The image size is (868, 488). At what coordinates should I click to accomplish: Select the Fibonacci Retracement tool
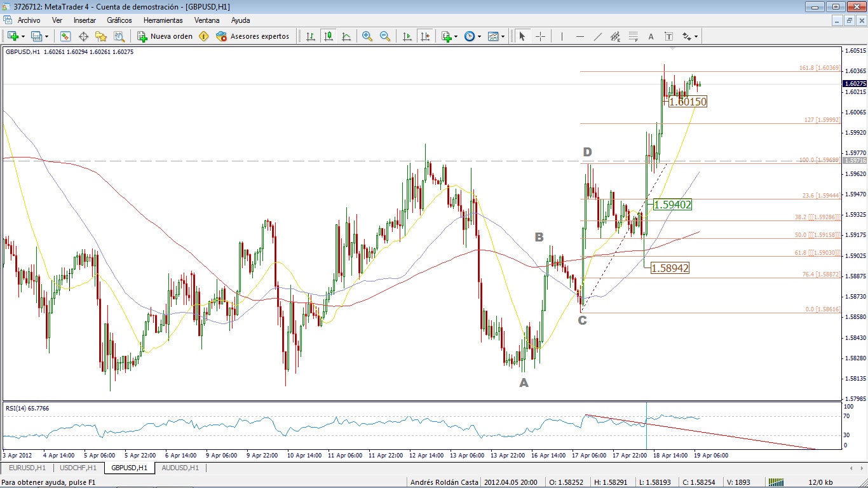(x=633, y=36)
